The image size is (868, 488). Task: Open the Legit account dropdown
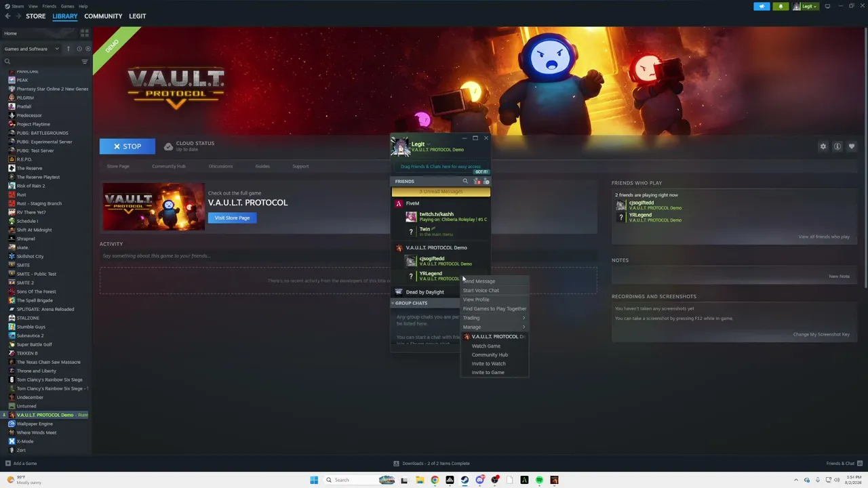[x=806, y=6]
